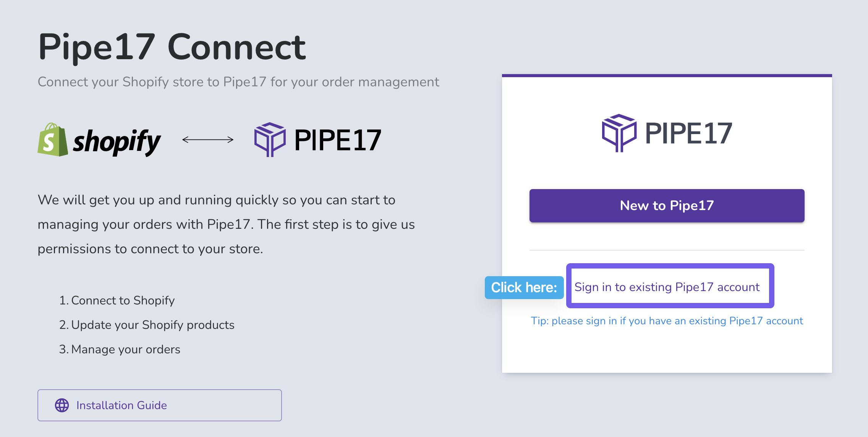868x437 pixels.
Task: Click the PIPE17 wordmark next to the arrow
Action: coord(338,140)
